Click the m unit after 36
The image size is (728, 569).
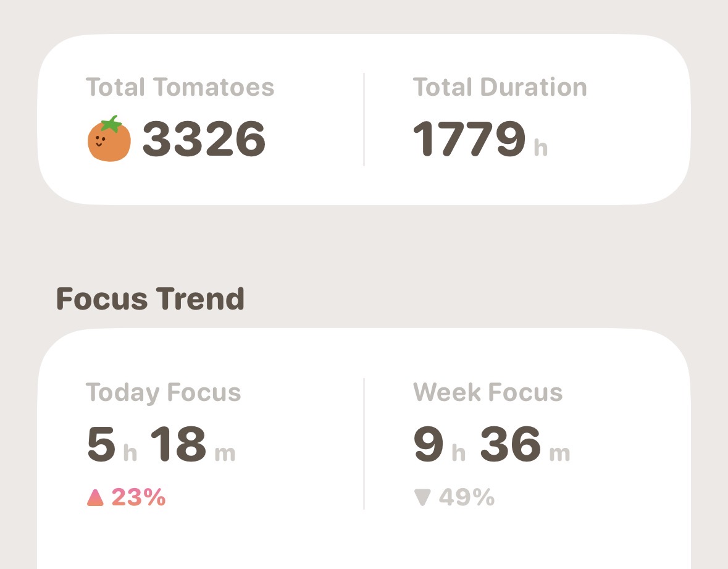[560, 453]
